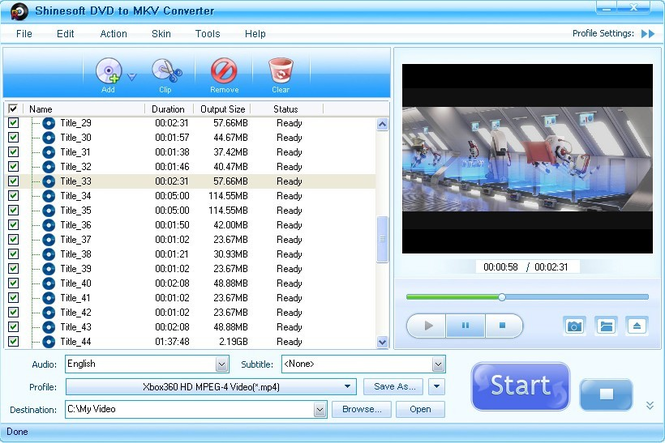Click the blue stop conversion button
Image resolution: width=665 pixels, height=443 pixels.
click(606, 395)
